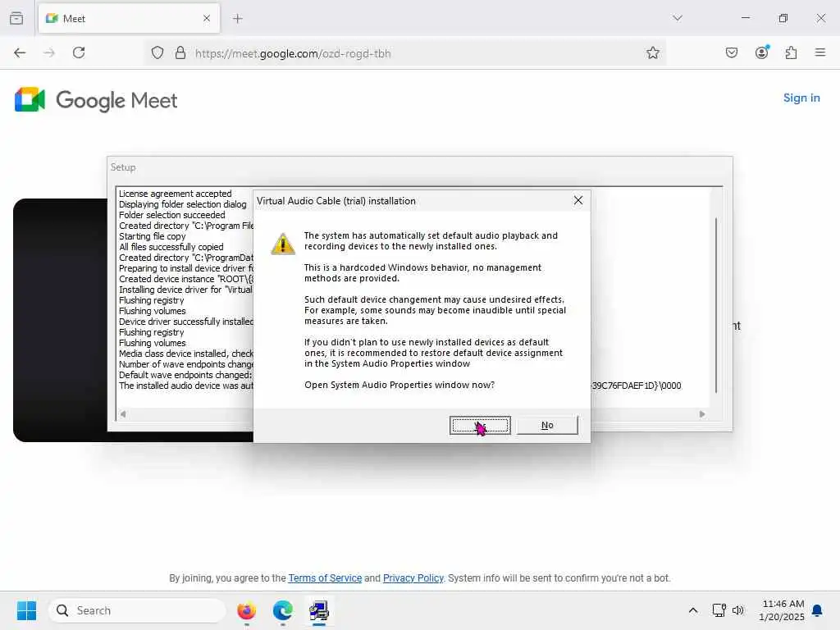
Task: Select the Meet browser tab
Action: pyautogui.click(x=129, y=19)
